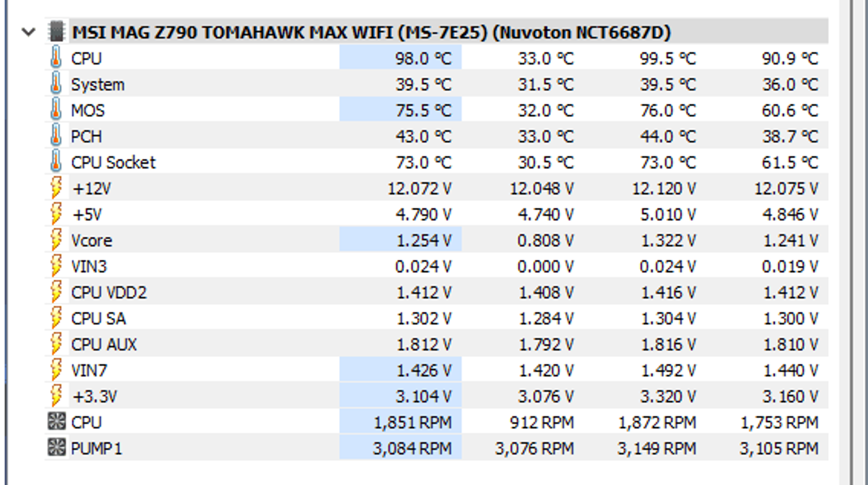This screenshot has height=485, width=868.
Task: Click the thermometer icon beside CPU temperature
Action: click(56, 57)
